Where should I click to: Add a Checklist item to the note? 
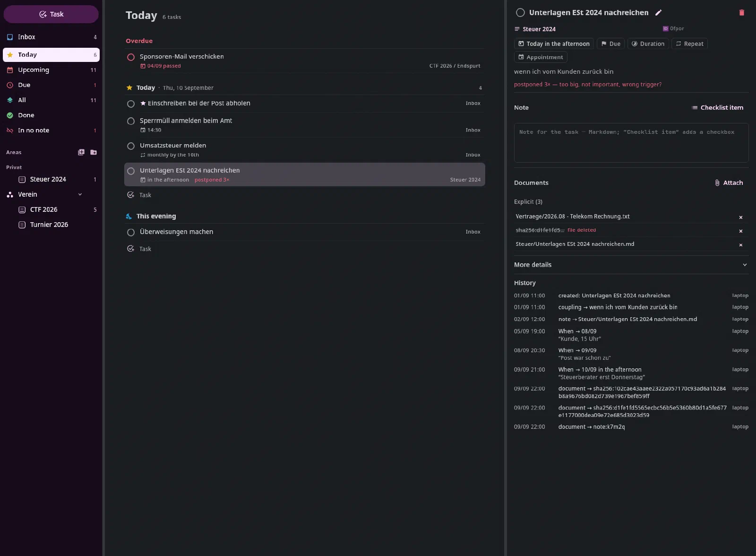click(x=717, y=108)
